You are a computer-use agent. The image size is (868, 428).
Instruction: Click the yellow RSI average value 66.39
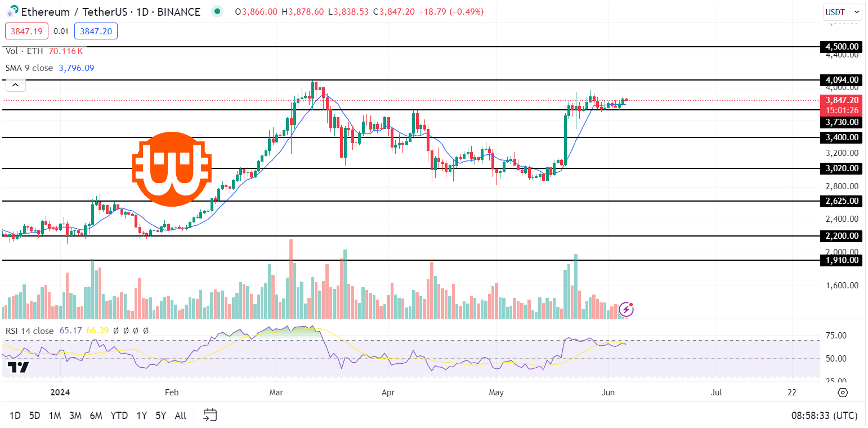pyautogui.click(x=97, y=331)
